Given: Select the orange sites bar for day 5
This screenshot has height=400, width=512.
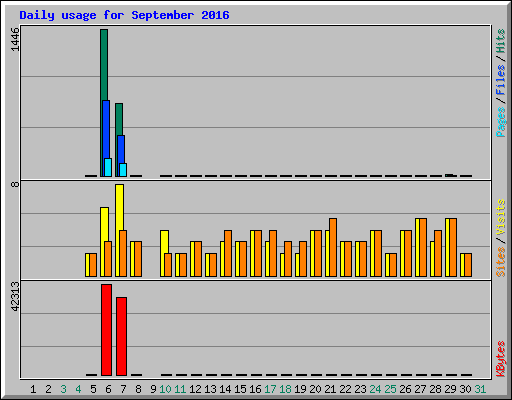Looking at the screenshot, I should pyautogui.click(x=93, y=265).
